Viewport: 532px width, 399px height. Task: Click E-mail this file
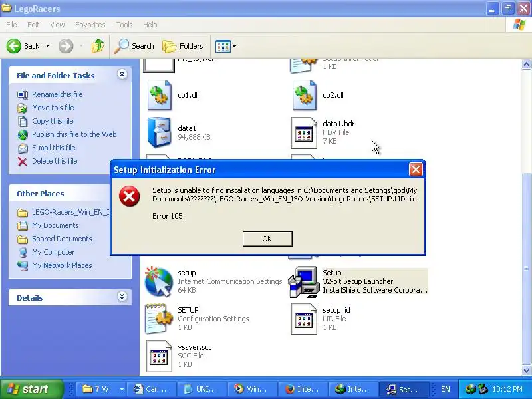point(54,148)
